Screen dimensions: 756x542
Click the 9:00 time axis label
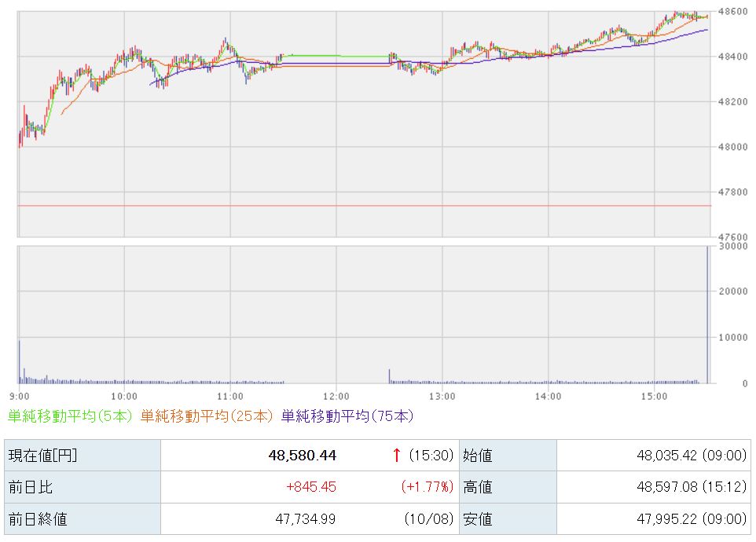pyautogui.click(x=20, y=396)
